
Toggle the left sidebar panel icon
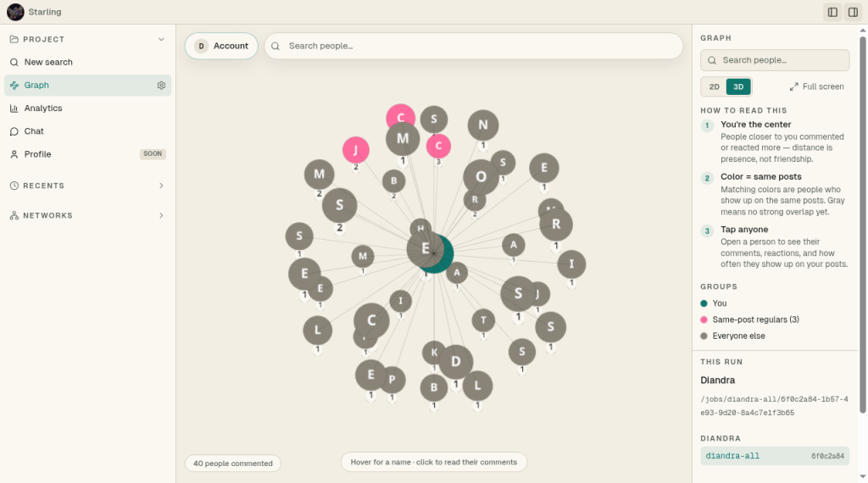coord(832,12)
